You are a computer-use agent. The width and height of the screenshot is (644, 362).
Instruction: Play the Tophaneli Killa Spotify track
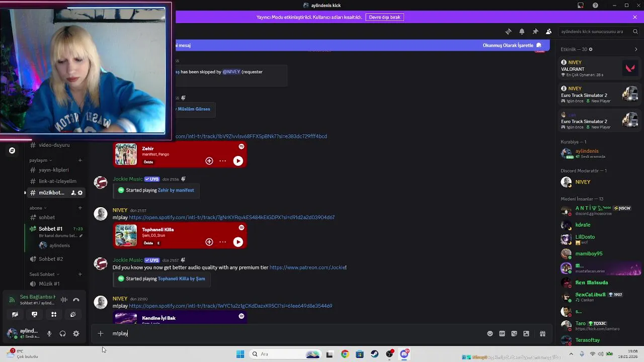pos(238,242)
